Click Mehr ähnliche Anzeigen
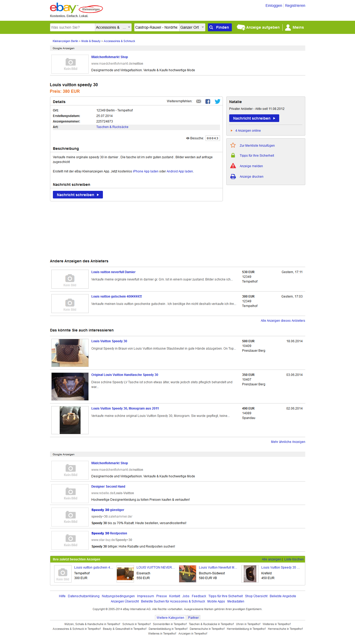Viewport: 355px width, 644px height. (x=288, y=442)
